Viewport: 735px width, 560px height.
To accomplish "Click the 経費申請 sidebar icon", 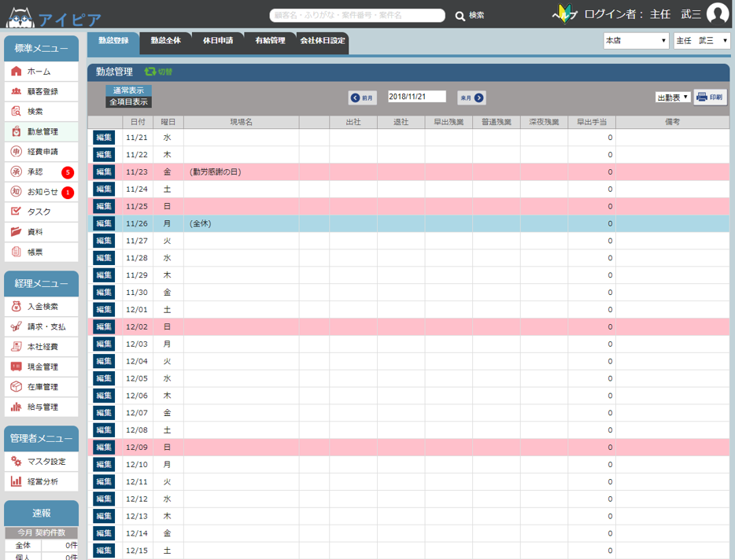I will (17, 152).
